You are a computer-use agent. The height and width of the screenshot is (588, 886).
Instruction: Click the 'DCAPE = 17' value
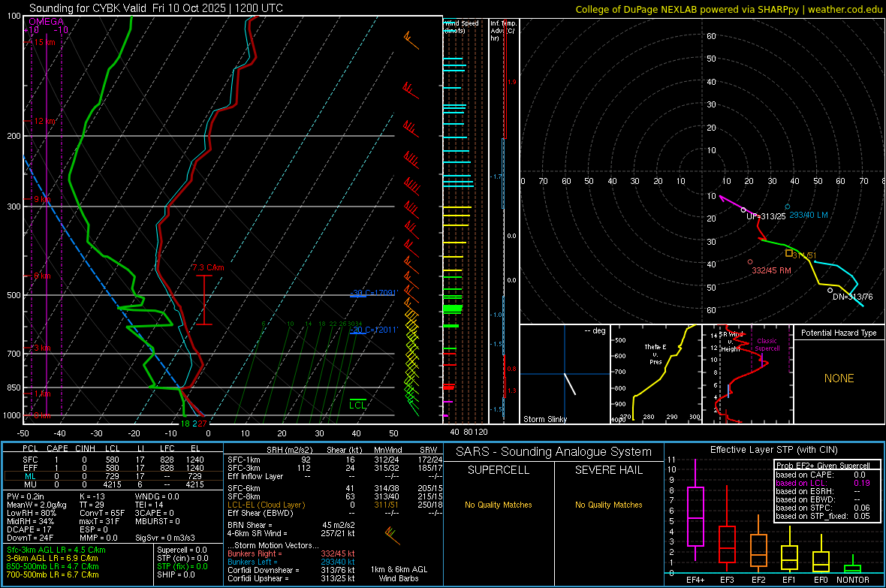click(x=29, y=529)
